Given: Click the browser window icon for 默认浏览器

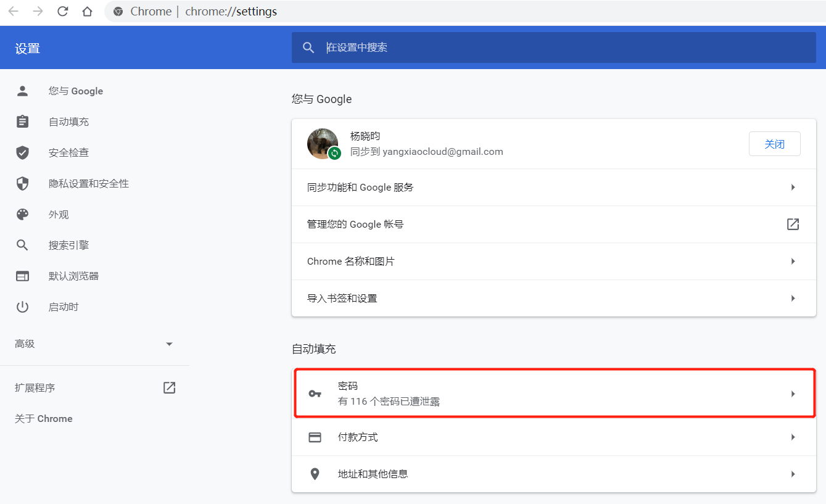Looking at the screenshot, I should coord(23,276).
